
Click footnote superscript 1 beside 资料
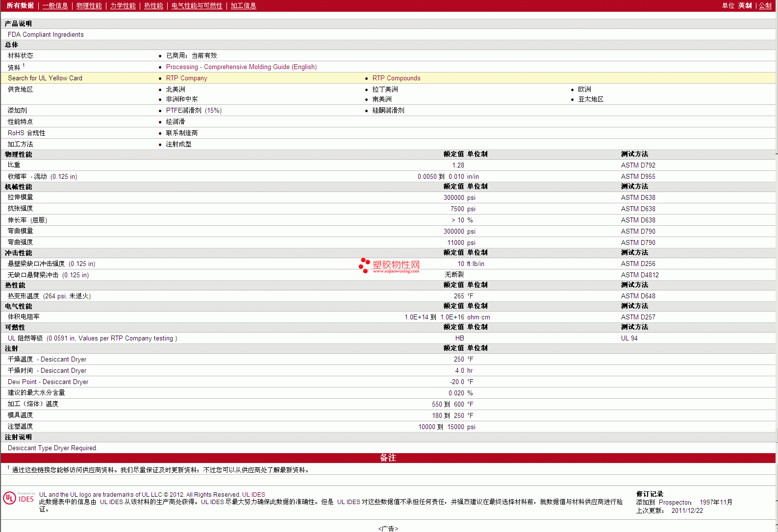pos(24,65)
